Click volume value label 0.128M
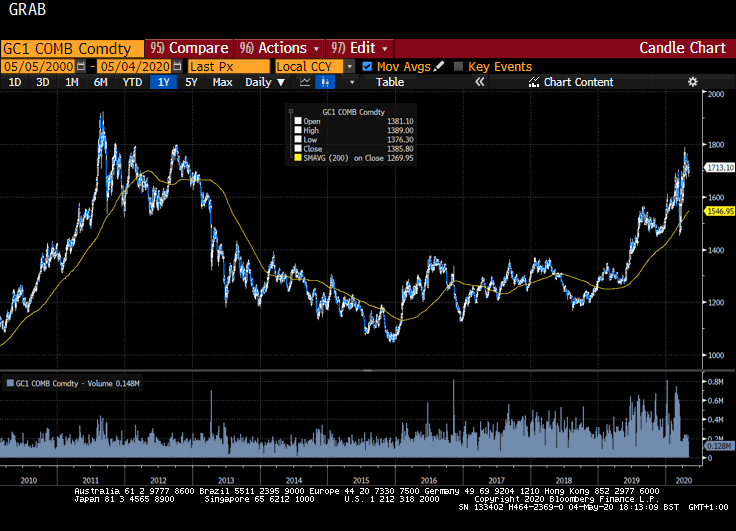 coord(719,446)
